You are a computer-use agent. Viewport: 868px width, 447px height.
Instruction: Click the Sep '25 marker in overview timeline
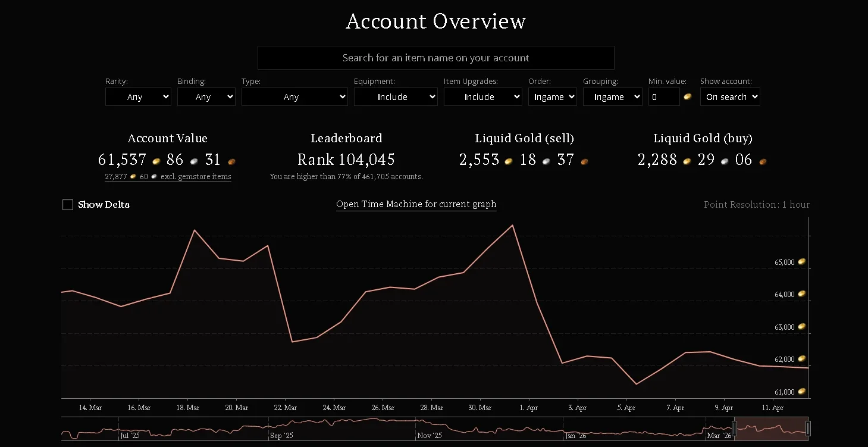[281, 436]
